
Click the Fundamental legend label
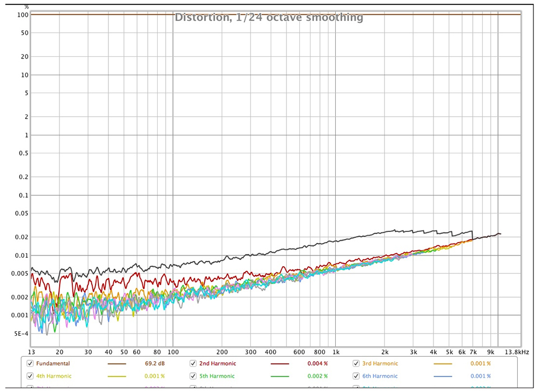[x=53, y=363]
